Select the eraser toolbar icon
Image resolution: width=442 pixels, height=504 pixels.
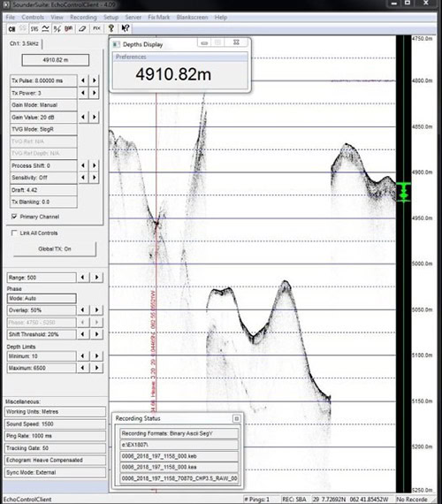point(82,29)
